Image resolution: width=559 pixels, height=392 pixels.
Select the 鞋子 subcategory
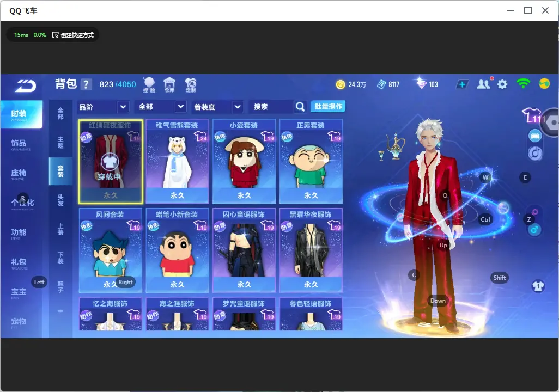tap(60, 287)
